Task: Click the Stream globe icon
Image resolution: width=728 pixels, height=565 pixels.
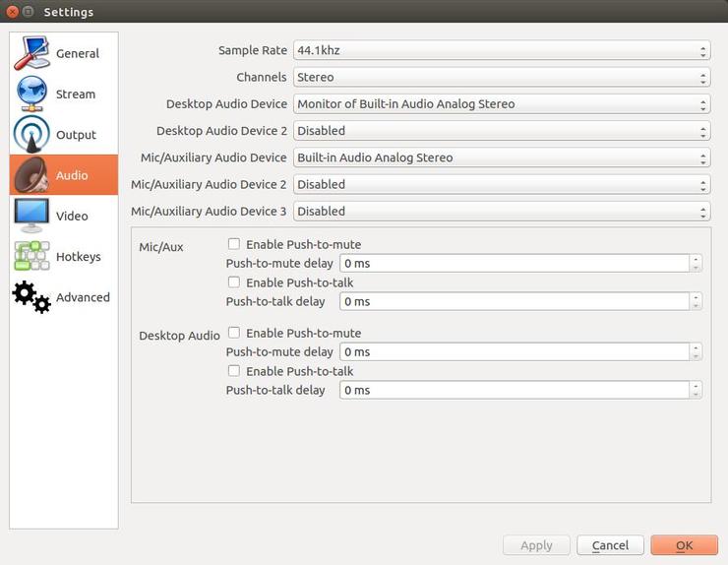Action: [x=31, y=94]
